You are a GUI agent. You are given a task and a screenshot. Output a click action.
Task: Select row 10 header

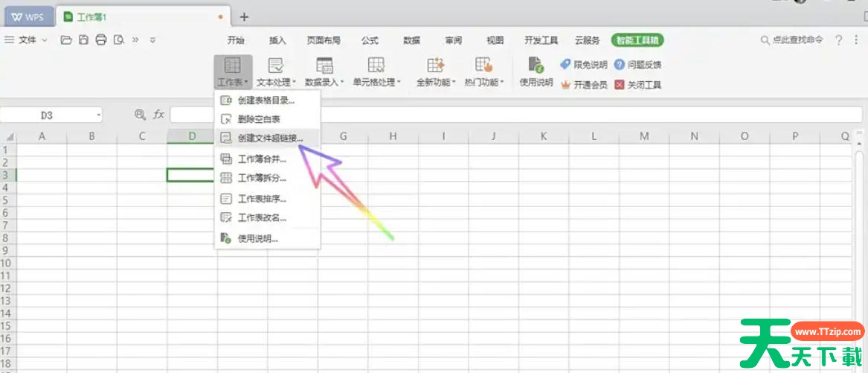(7, 263)
